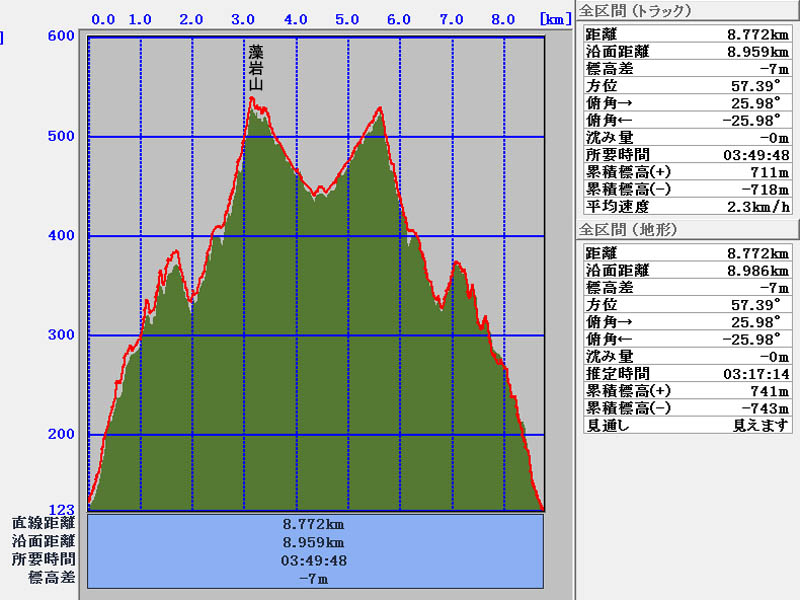Image resolution: width=800 pixels, height=600 pixels.
Task: Click the 03:49:48 value in the blue summary bar
Action: (315, 560)
